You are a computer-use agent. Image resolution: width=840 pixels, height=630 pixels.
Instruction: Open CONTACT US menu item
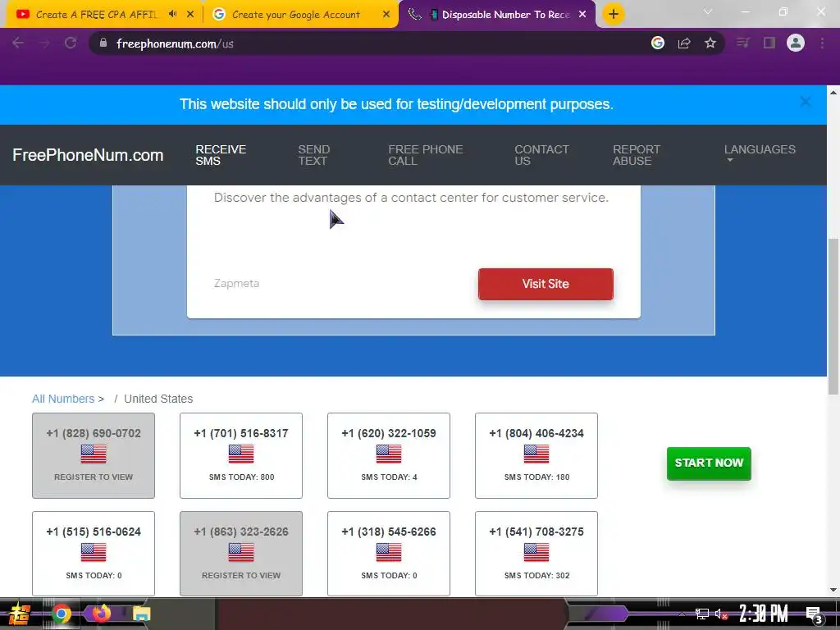(541, 155)
